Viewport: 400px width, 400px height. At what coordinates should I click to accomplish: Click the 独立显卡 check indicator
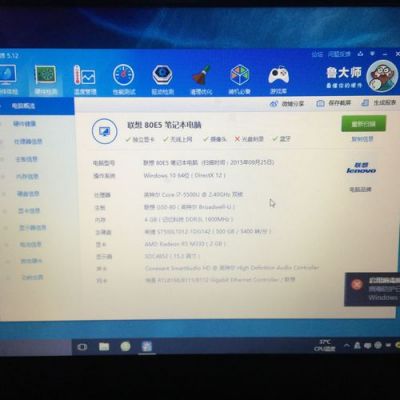coord(140,139)
